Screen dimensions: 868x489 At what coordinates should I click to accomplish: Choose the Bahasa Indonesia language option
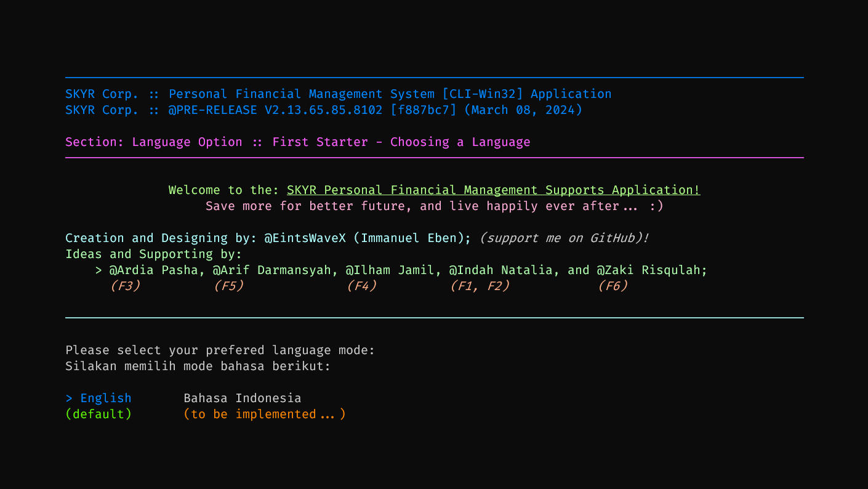pos(243,398)
